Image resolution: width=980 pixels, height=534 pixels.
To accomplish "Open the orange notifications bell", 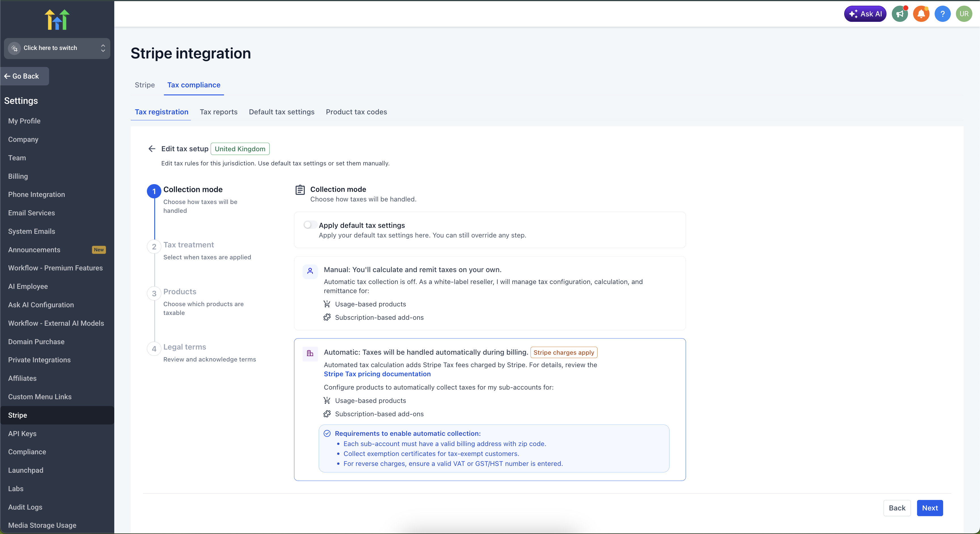I will (921, 14).
